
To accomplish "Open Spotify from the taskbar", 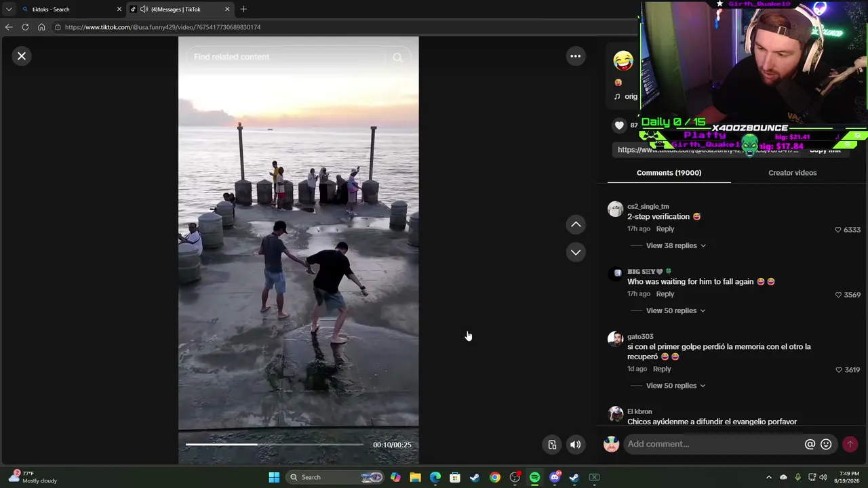I will coord(535,477).
